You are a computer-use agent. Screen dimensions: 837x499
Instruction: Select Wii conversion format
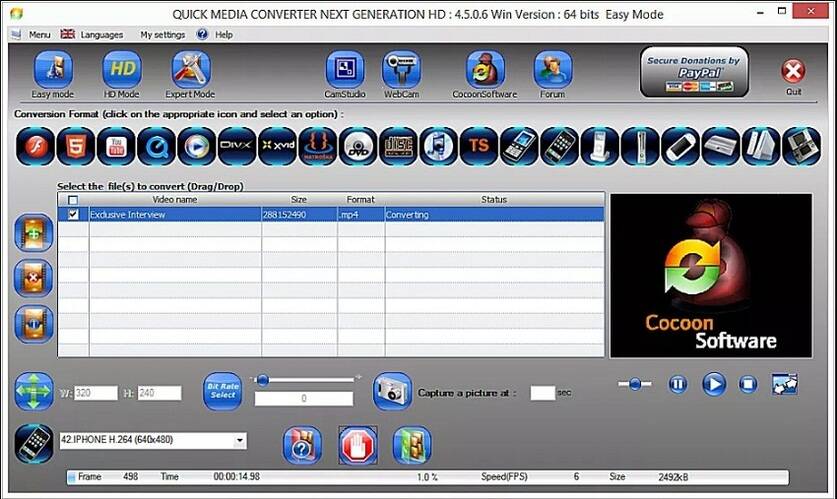point(761,146)
